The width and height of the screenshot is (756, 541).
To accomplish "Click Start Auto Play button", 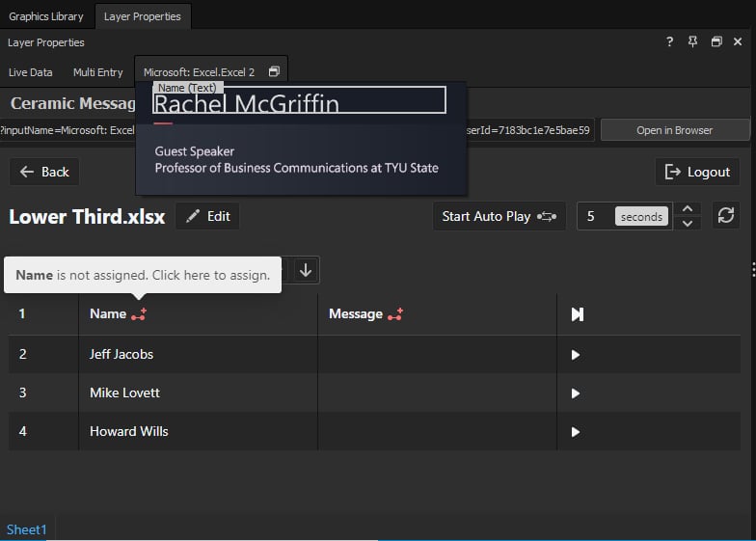I will pos(499,216).
